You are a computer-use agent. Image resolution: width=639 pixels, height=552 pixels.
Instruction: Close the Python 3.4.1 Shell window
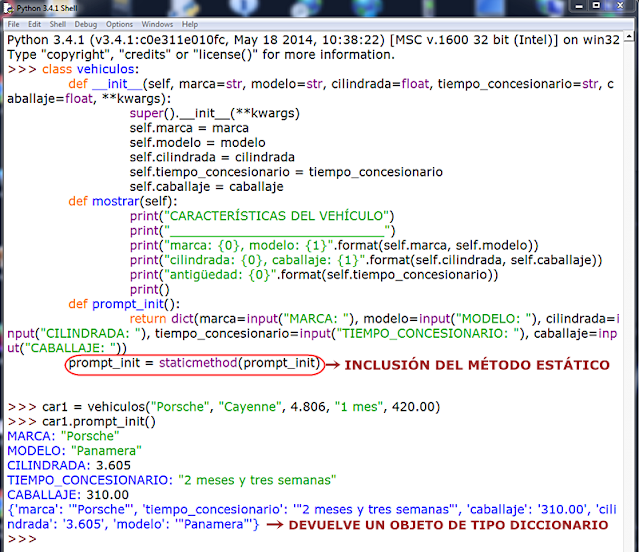tap(621, 6)
